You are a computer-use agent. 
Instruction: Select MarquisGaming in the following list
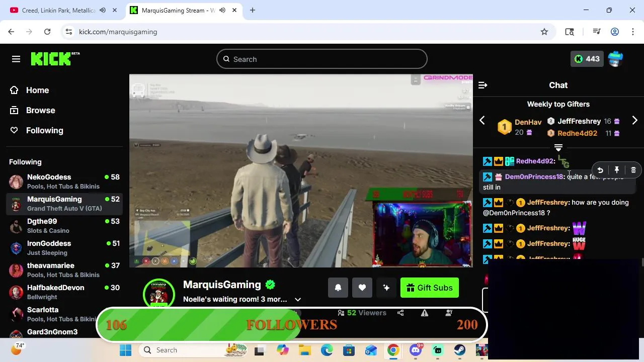tap(64, 204)
